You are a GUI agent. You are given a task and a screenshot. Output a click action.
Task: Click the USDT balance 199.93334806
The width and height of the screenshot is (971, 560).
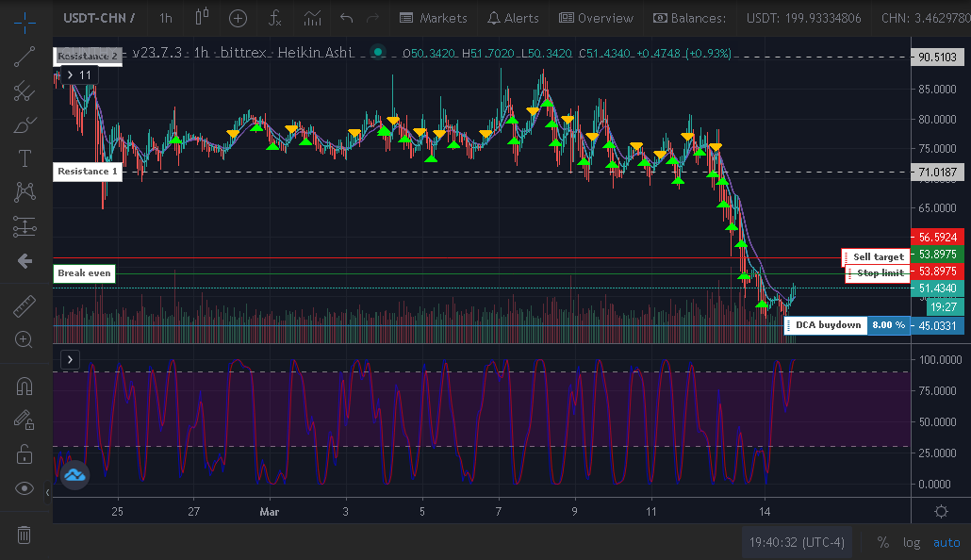804,18
